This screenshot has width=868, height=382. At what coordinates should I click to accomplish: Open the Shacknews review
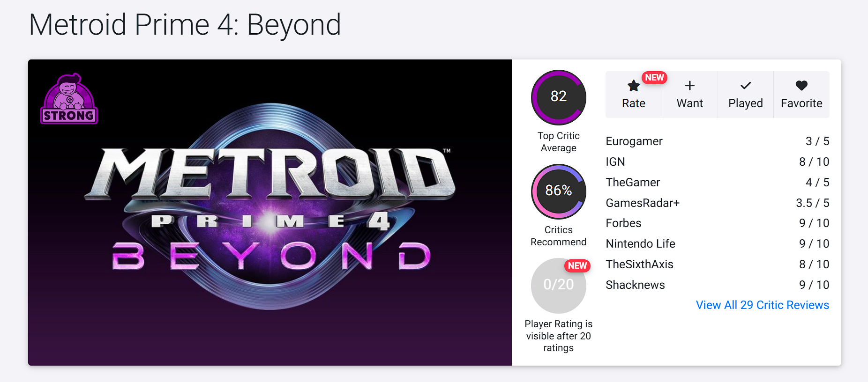pyautogui.click(x=635, y=285)
